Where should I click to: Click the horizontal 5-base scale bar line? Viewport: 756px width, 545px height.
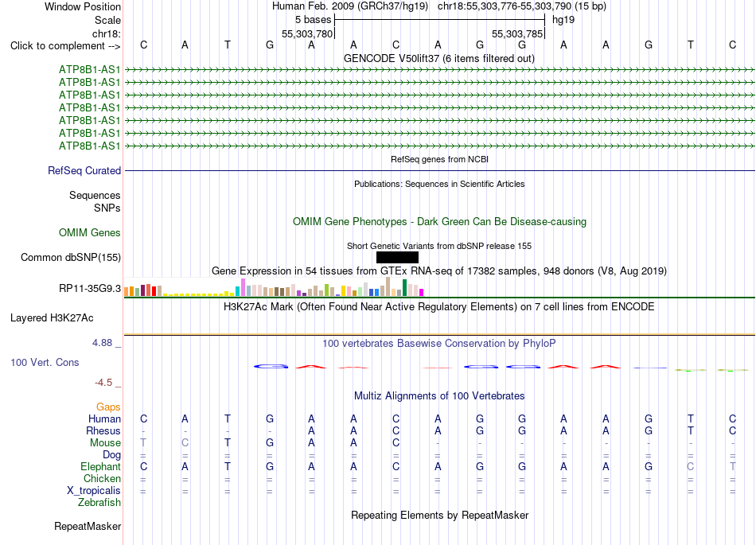(440, 20)
